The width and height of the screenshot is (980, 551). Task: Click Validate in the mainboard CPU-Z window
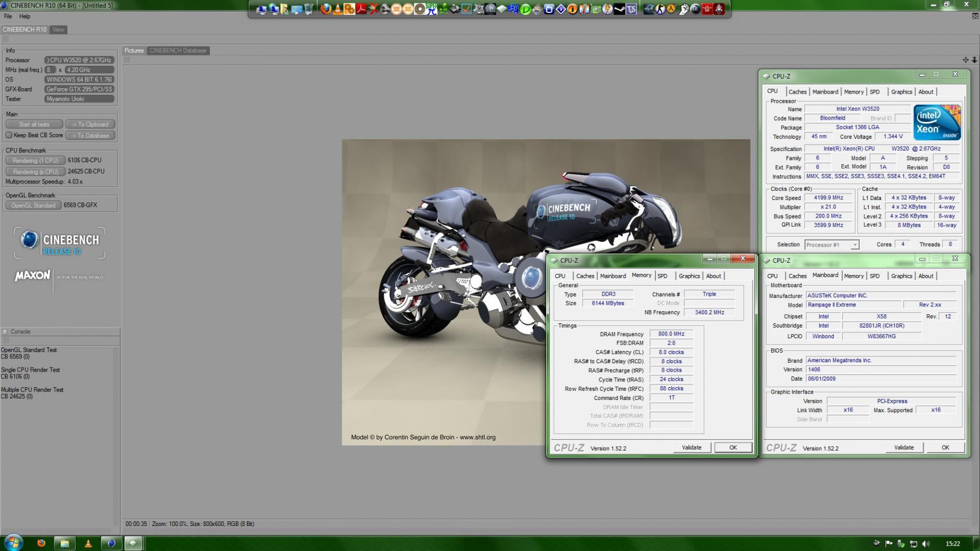click(x=903, y=448)
